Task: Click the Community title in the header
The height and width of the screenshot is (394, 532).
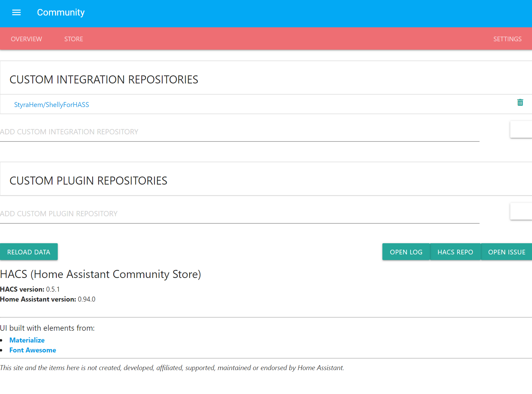Action: [61, 12]
